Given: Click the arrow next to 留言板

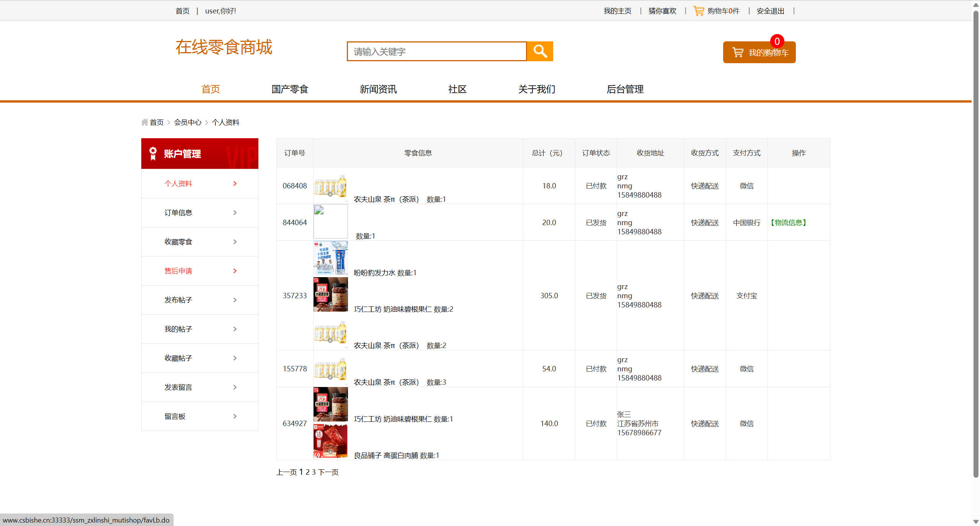Looking at the screenshot, I should (x=235, y=416).
